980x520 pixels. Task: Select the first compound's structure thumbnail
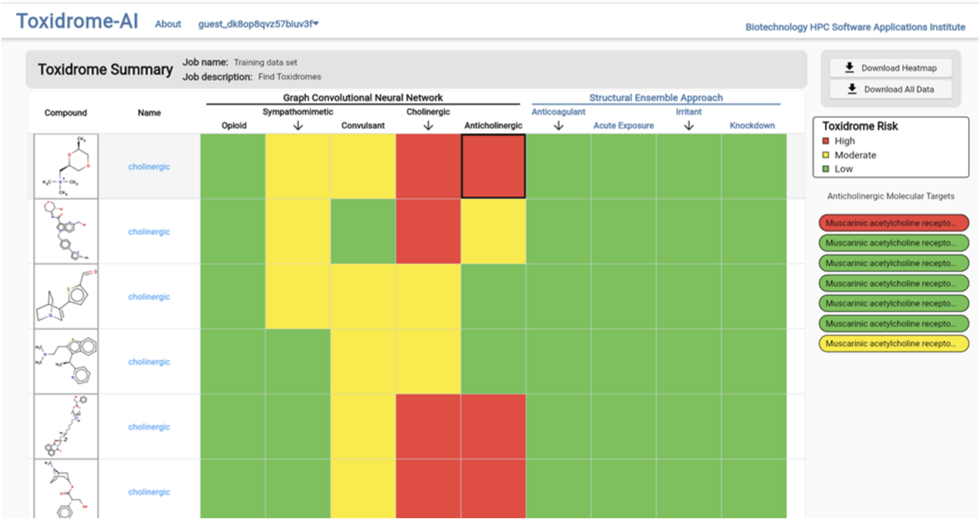[x=66, y=166]
